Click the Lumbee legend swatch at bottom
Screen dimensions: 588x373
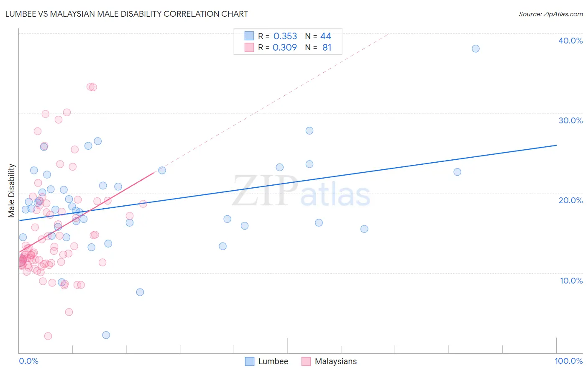(x=250, y=361)
